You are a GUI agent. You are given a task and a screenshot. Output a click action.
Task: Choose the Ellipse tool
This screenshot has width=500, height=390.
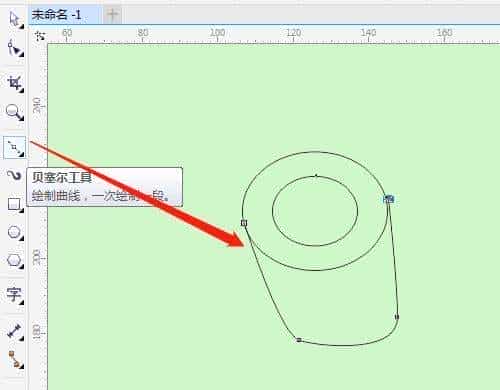point(14,232)
